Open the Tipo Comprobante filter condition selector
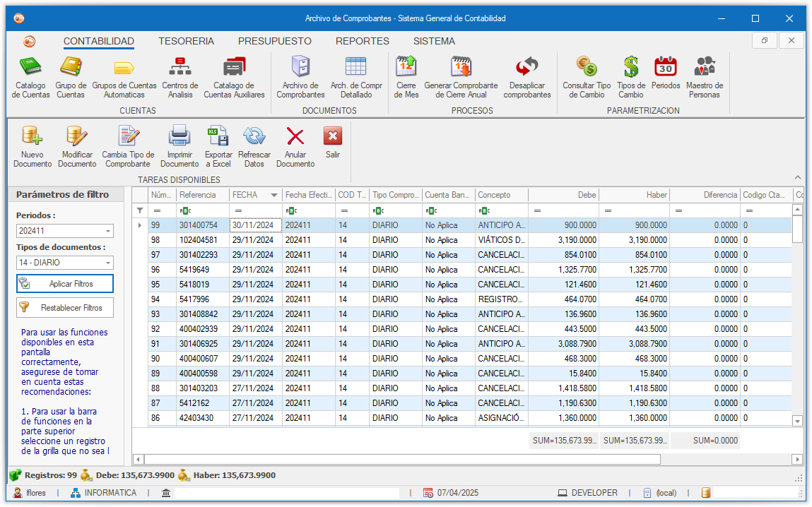 click(378, 210)
